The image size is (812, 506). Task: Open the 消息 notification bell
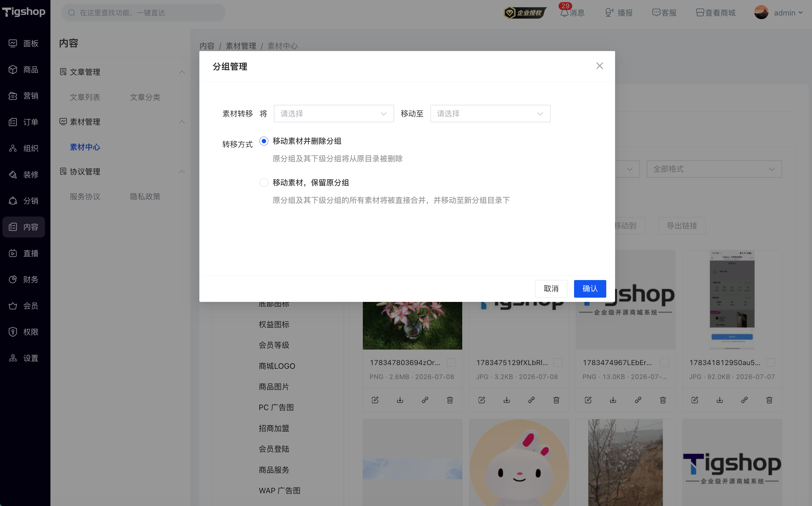565,13
